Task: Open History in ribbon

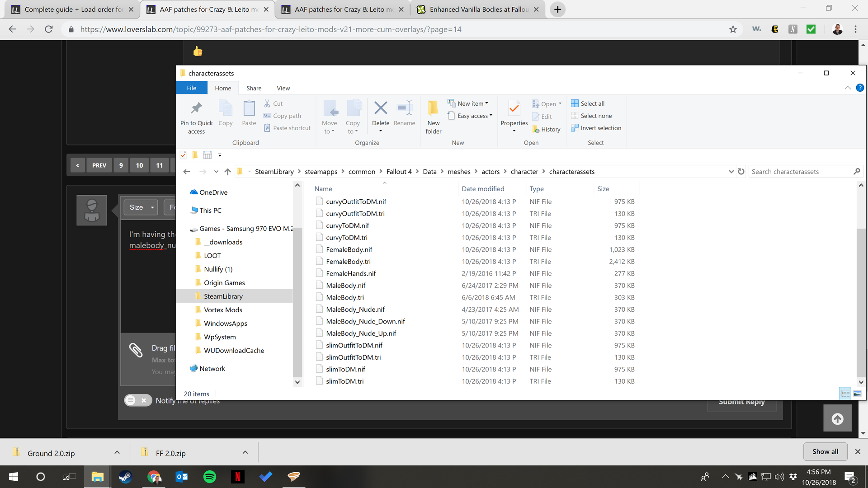Action: [546, 129]
